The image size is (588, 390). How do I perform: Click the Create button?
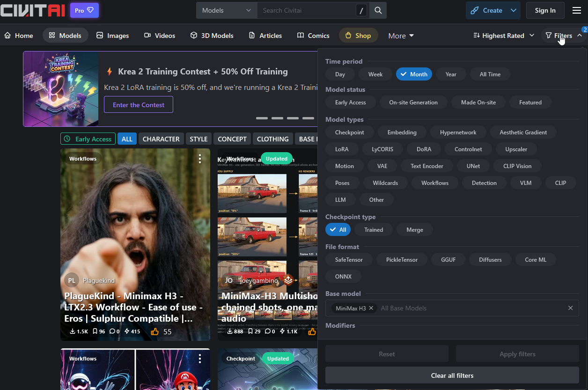point(487,10)
